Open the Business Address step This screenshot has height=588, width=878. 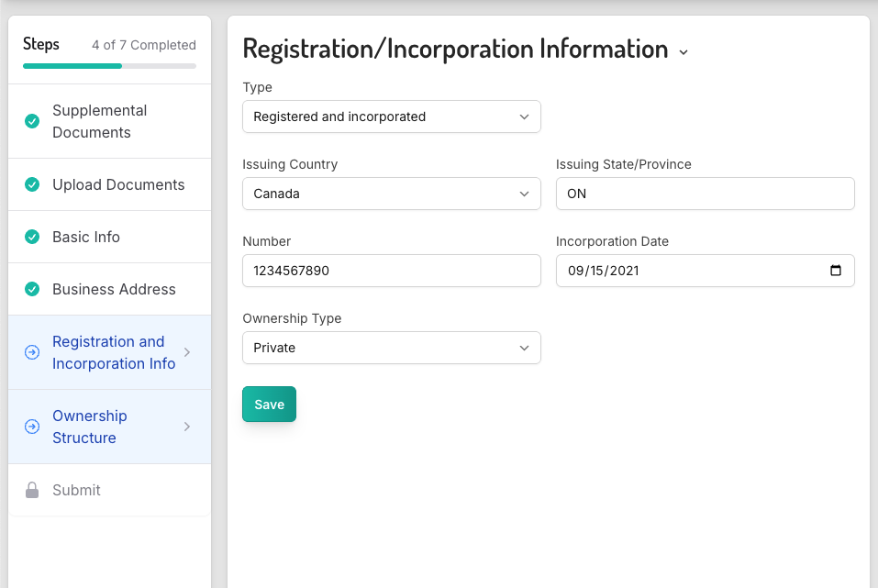click(x=114, y=289)
